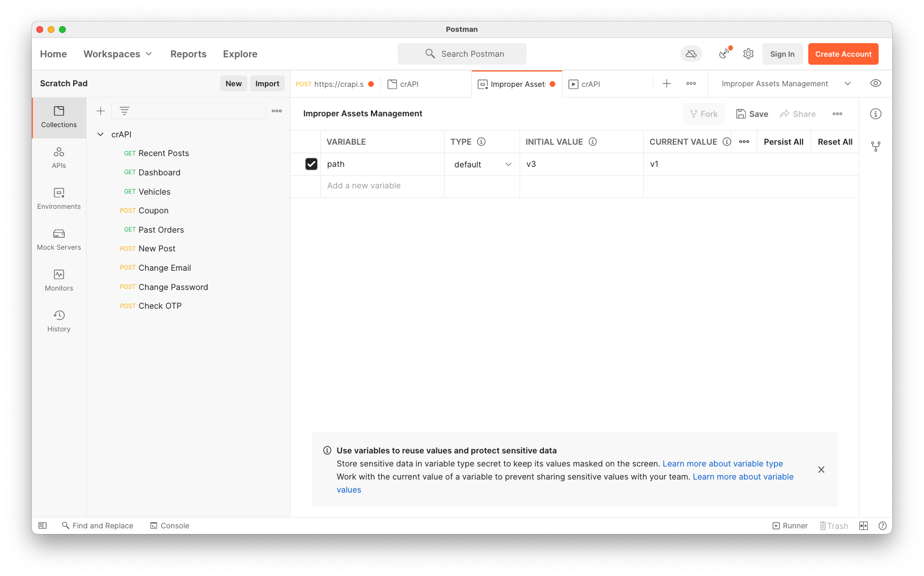Click the Search Postman field

(462, 54)
